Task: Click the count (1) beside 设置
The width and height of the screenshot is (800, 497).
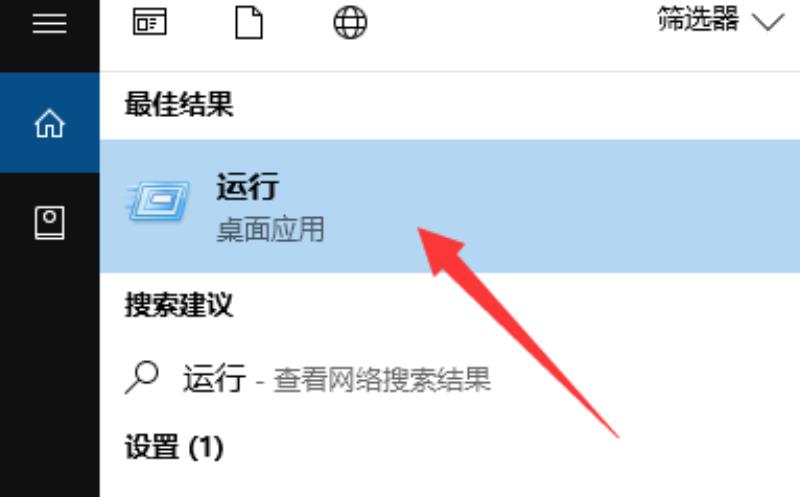Action: pos(206,447)
